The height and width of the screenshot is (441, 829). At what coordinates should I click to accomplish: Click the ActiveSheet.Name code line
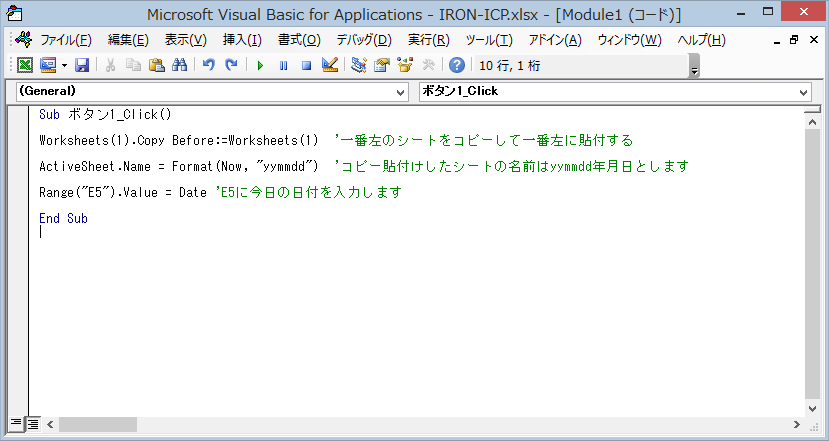[179, 167]
